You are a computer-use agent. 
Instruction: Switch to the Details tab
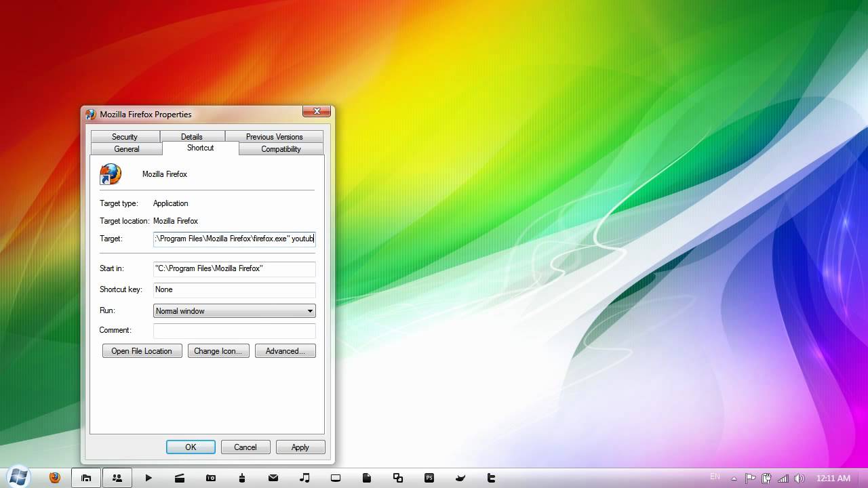[192, 136]
